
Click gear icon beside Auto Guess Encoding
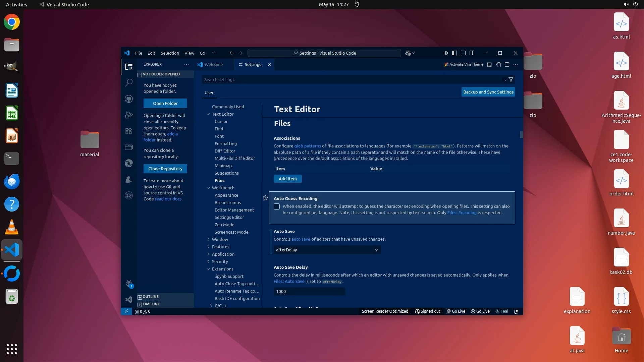click(x=265, y=198)
